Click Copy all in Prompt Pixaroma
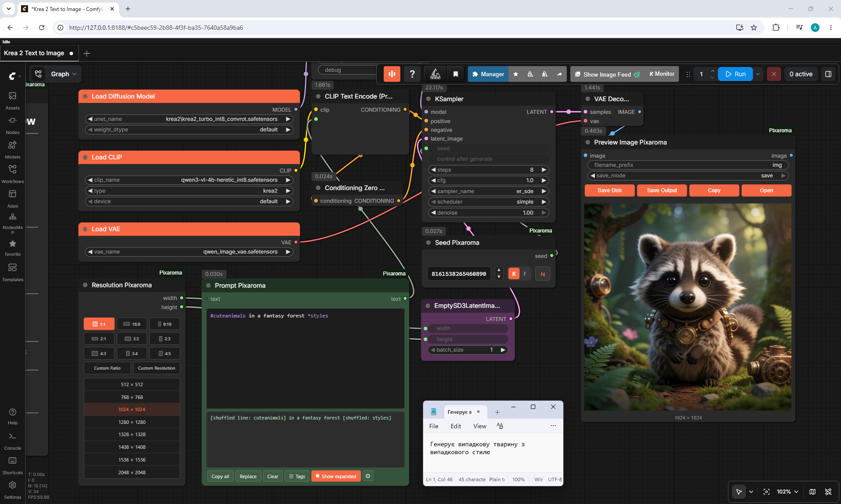 [x=220, y=476]
